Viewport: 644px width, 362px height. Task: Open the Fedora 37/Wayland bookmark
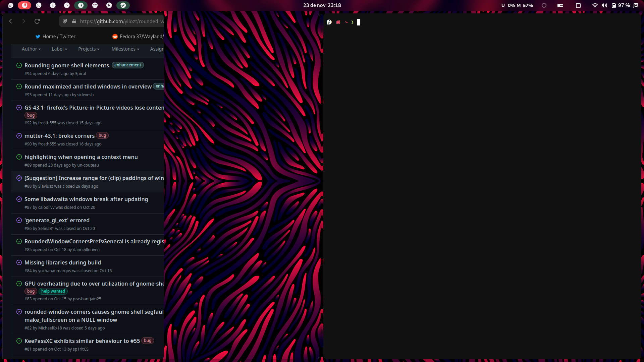click(x=141, y=37)
